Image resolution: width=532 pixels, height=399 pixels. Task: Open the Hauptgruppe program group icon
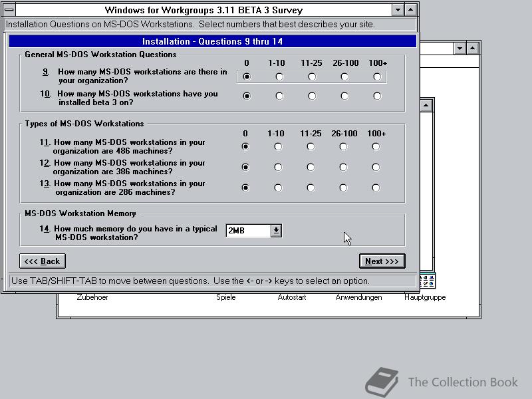428,281
